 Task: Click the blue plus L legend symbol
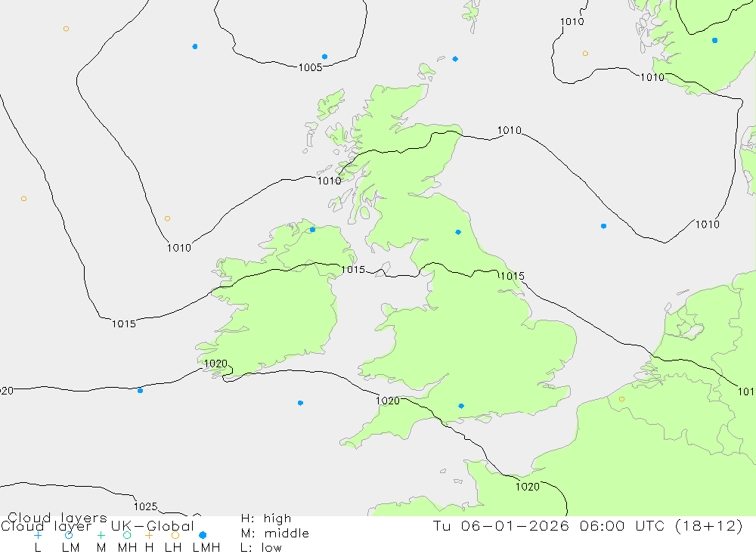tap(38, 535)
